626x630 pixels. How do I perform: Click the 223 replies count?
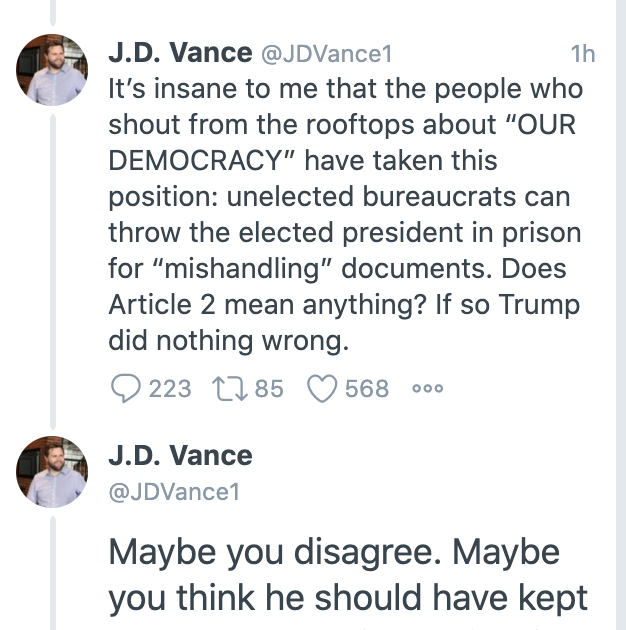tap(170, 388)
